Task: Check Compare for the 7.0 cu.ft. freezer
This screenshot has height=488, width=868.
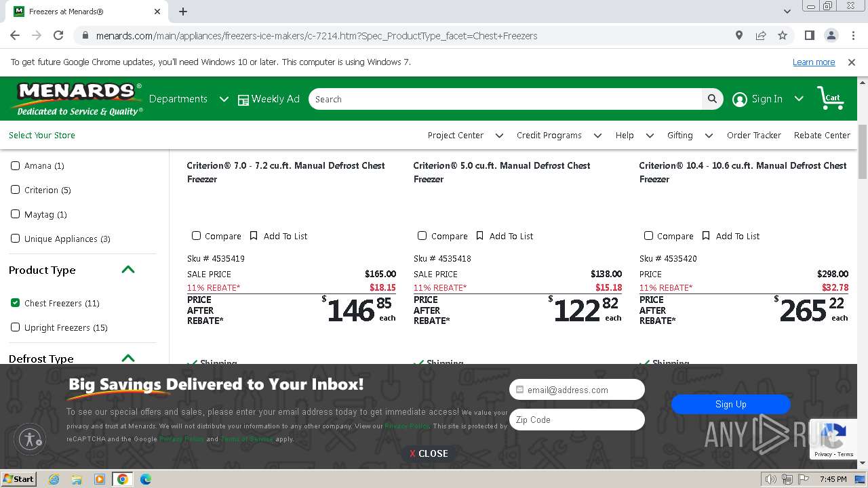Action: tap(196, 236)
